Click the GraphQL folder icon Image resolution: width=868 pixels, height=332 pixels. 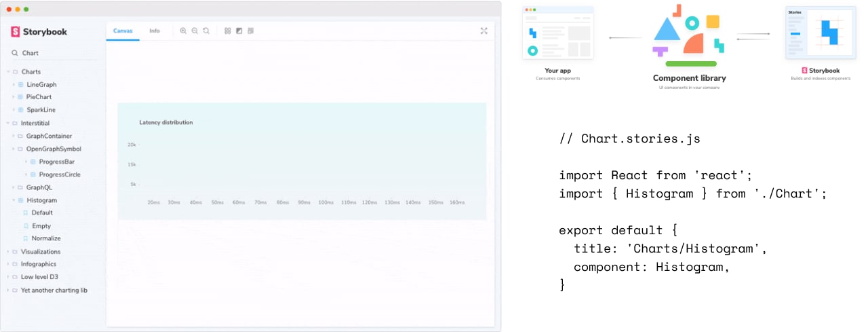(x=20, y=187)
